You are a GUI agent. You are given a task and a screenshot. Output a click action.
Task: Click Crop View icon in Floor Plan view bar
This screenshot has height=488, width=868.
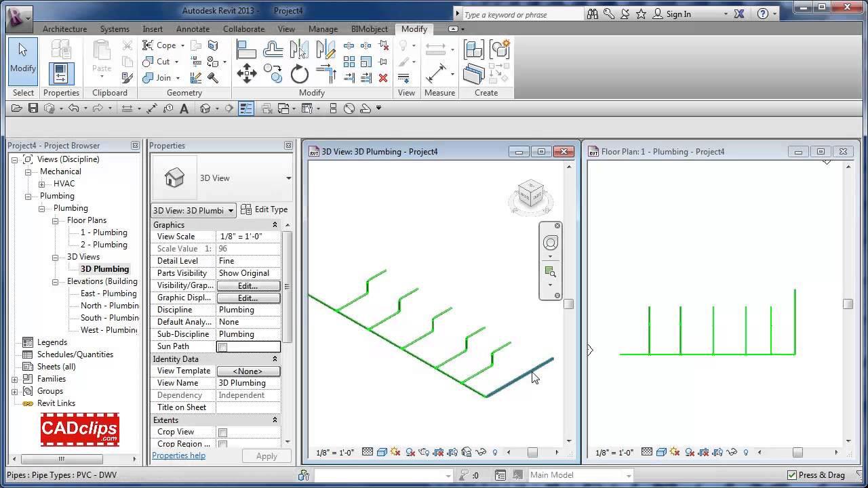click(x=704, y=452)
